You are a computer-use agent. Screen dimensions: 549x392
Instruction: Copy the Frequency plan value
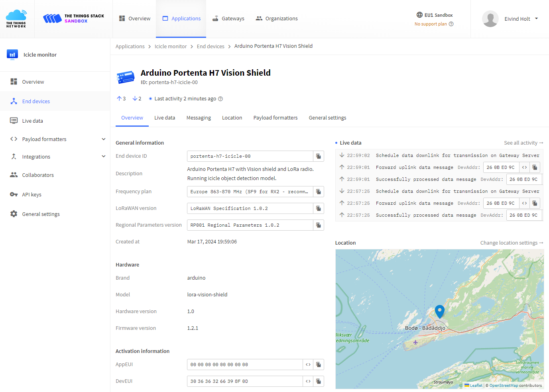(318, 192)
